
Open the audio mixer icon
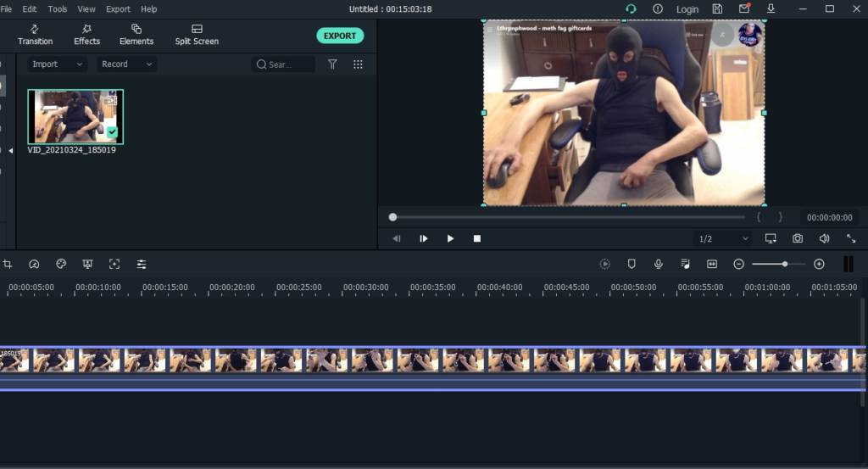685,264
